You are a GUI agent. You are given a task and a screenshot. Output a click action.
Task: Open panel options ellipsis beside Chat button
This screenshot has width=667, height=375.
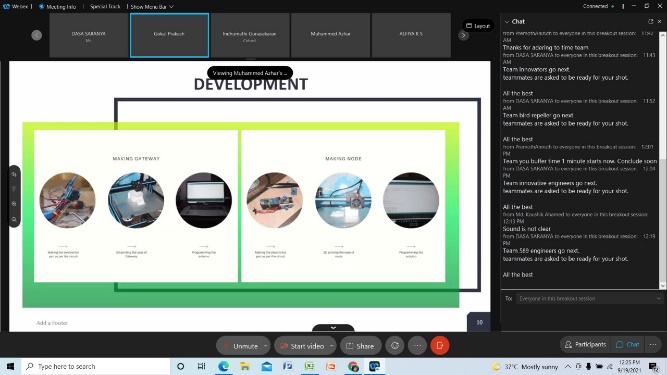tap(653, 344)
